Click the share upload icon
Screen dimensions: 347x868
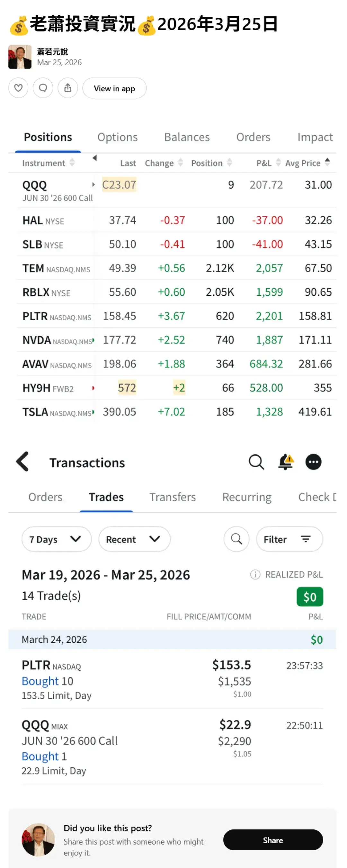pyautogui.click(x=68, y=88)
